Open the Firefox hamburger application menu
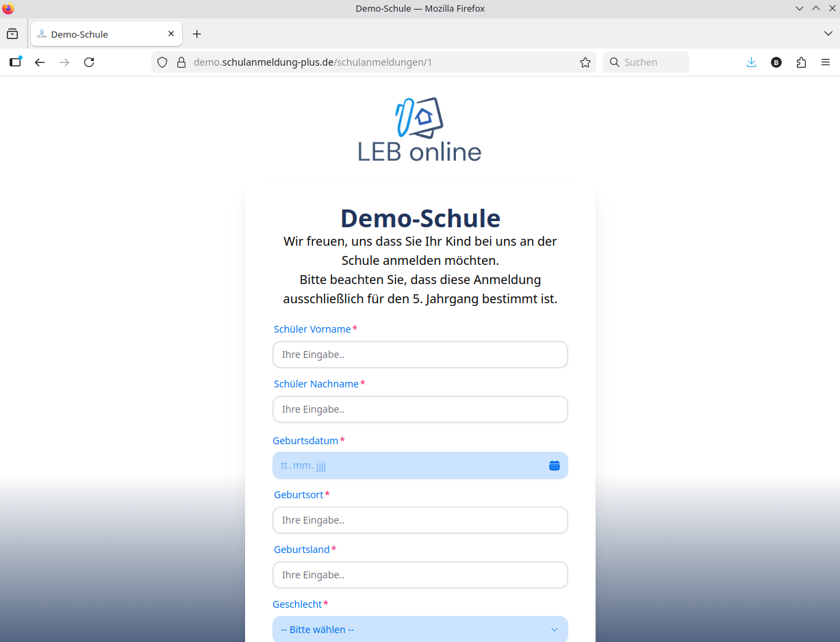Image resolution: width=840 pixels, height=642 pixels. tap(826, 62)
